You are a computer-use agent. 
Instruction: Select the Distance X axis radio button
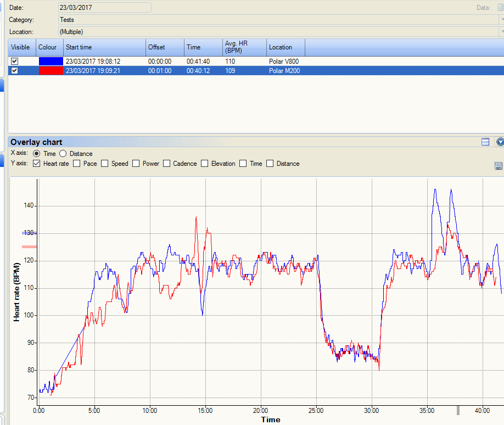coord(63,154)
